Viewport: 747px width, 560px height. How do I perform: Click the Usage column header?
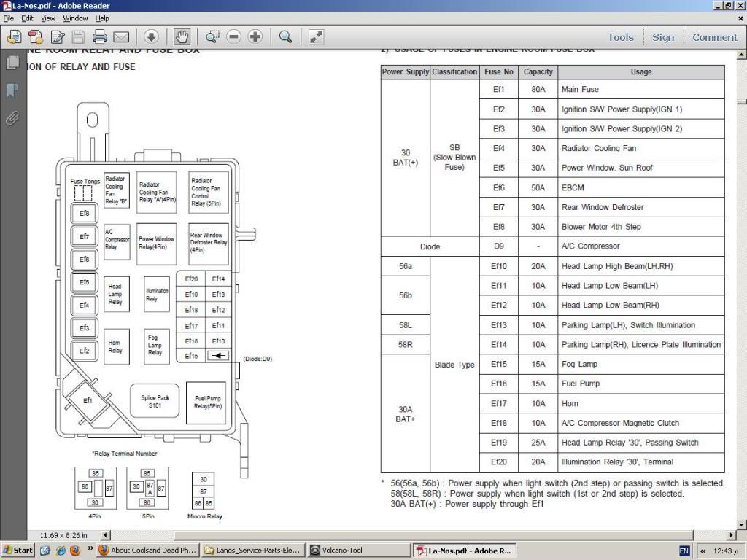pyautogui.click(x=641, y=72)
